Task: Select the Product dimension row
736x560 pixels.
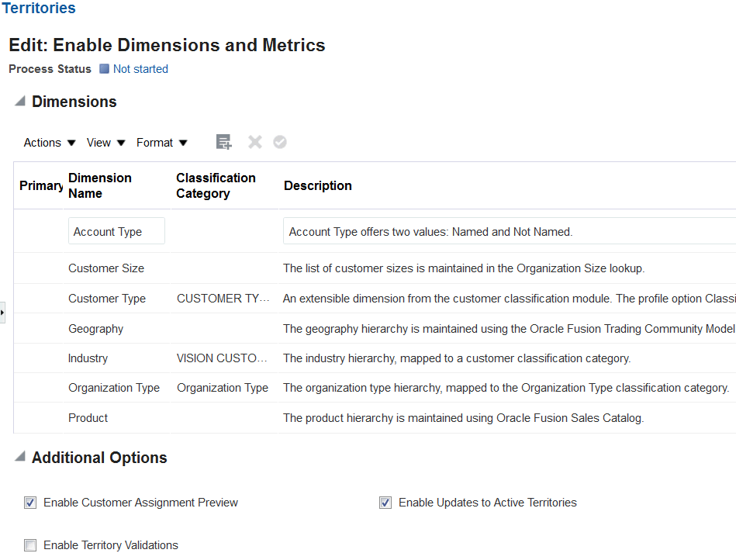Action: point(88,418)
